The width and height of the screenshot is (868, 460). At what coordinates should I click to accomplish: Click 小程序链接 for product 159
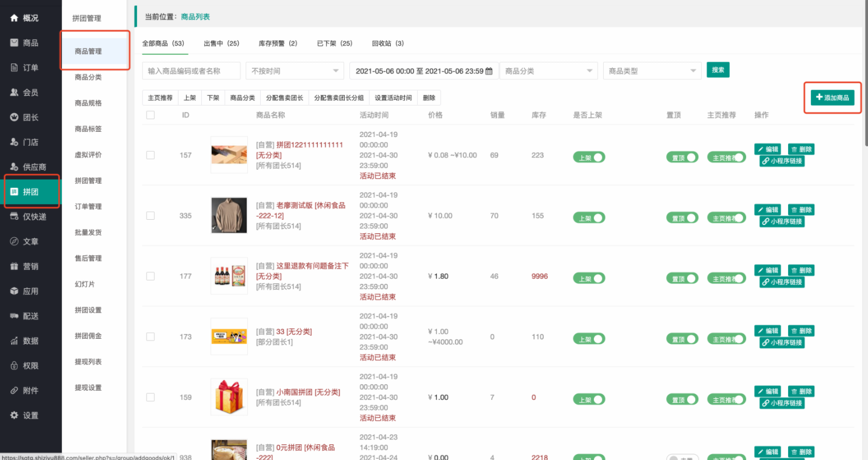point(781,403)
